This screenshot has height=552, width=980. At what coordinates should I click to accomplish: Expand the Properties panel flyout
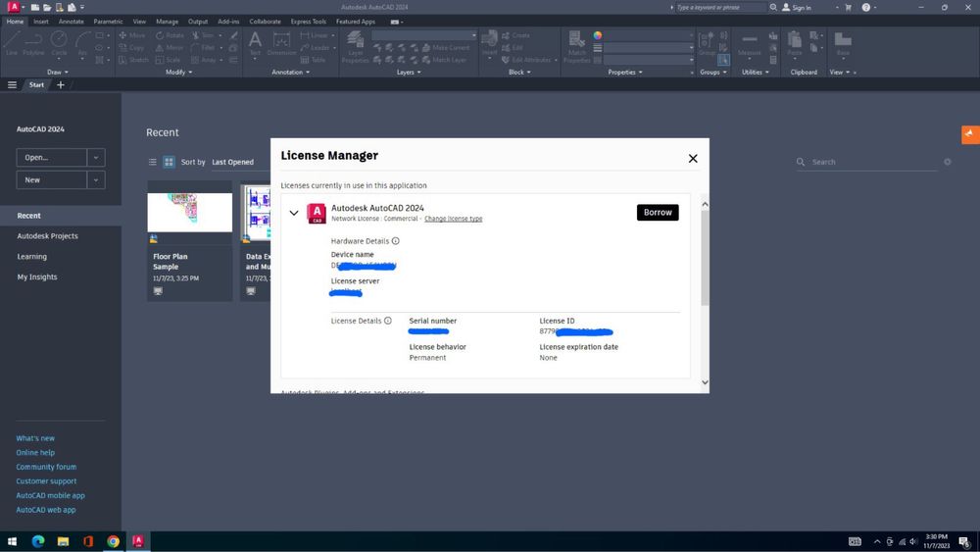625,73
